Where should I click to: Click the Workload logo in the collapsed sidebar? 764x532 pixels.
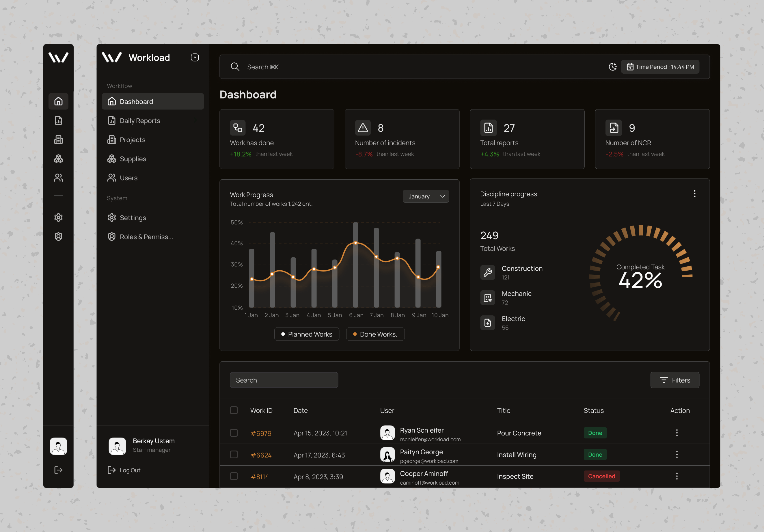(58, 57)
